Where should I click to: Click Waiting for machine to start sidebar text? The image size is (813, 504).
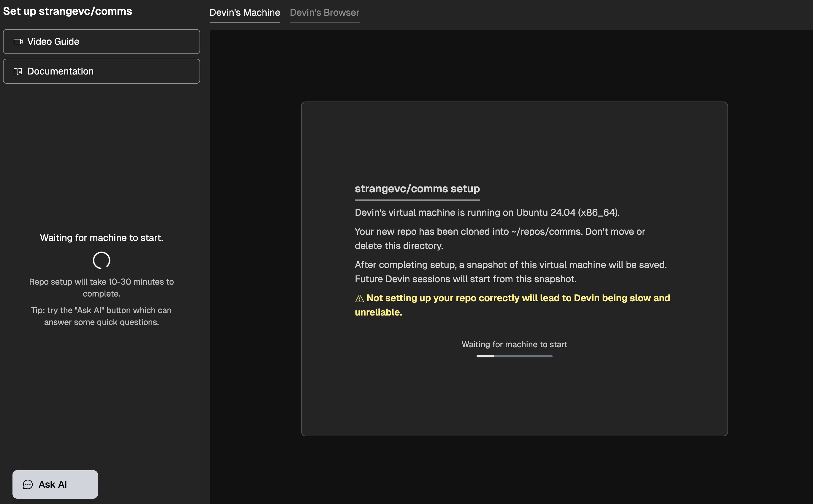click(x=101, y=238)
